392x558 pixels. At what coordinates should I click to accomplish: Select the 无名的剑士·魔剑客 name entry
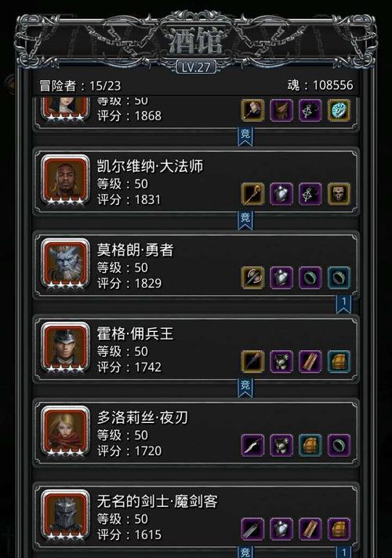(x=157, y=501)
